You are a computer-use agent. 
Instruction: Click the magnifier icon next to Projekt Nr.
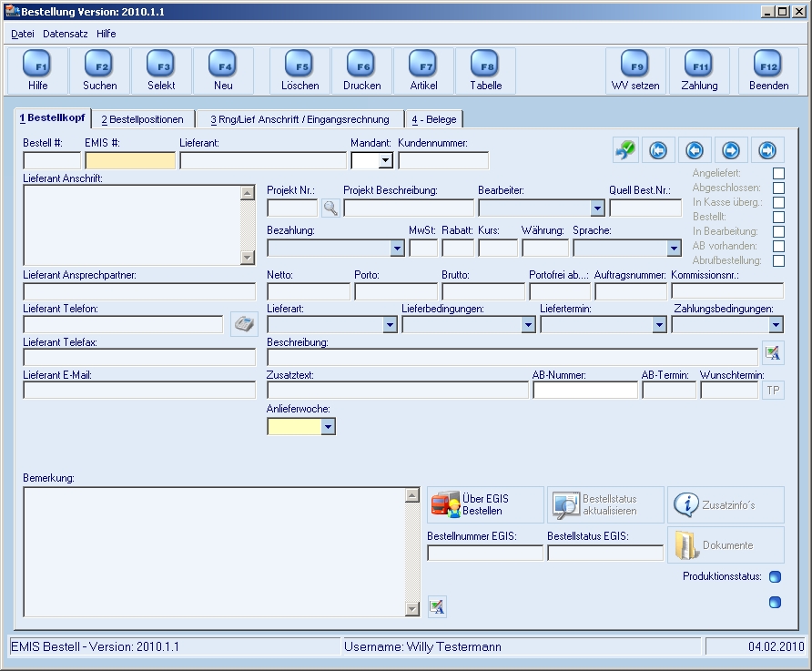tap(330, 208)
